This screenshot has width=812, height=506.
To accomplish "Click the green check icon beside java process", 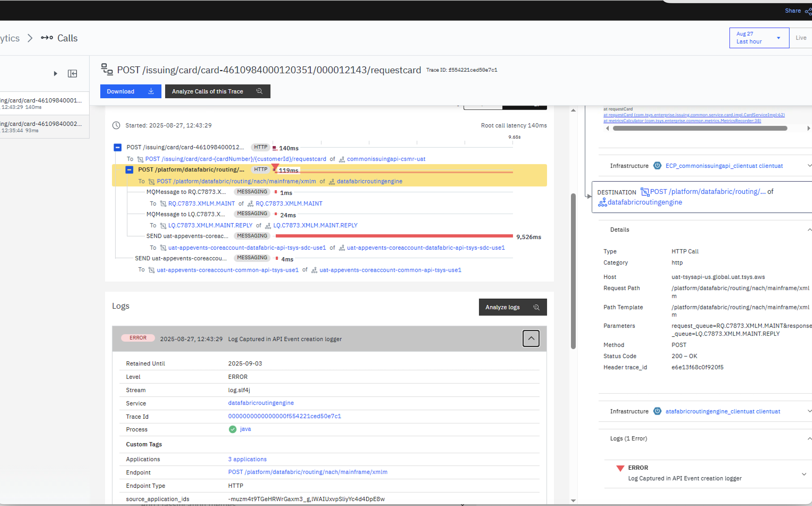I will (x=232, y=429).
